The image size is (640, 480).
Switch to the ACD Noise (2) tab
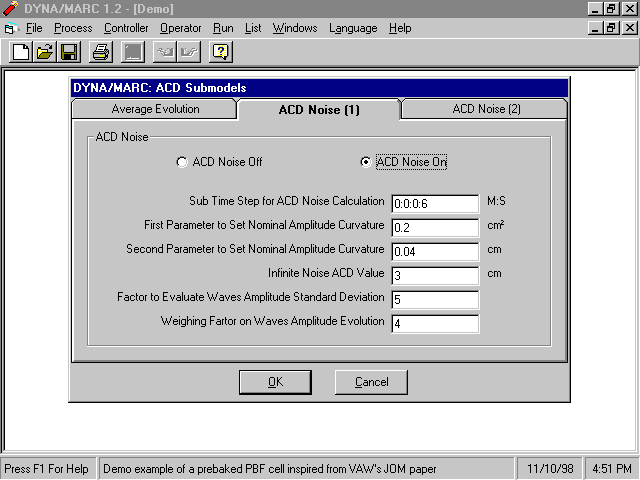(x=486, y=109)
